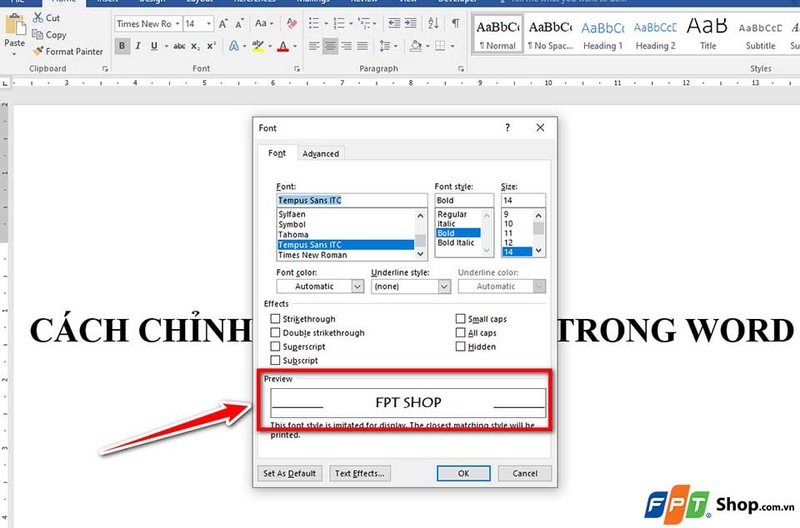Screen dimensions: 800x528
Task: Click the Cut icon in Clipboard group
Action: 38,18
